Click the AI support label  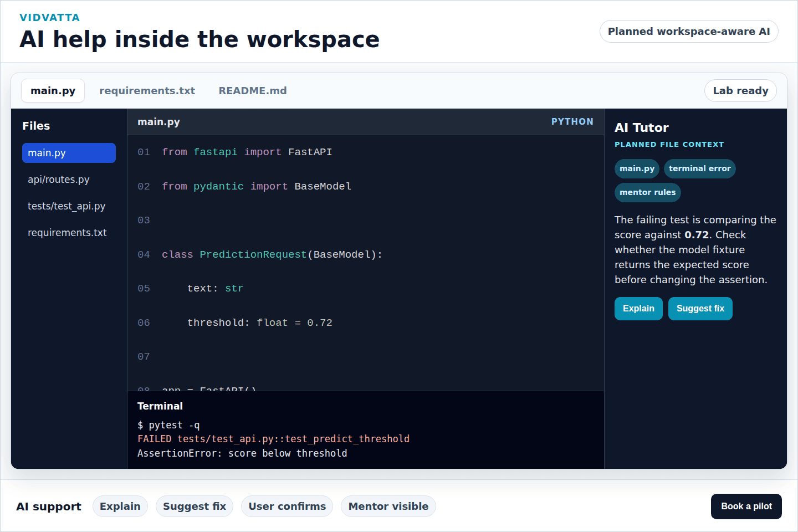(49, 507)
